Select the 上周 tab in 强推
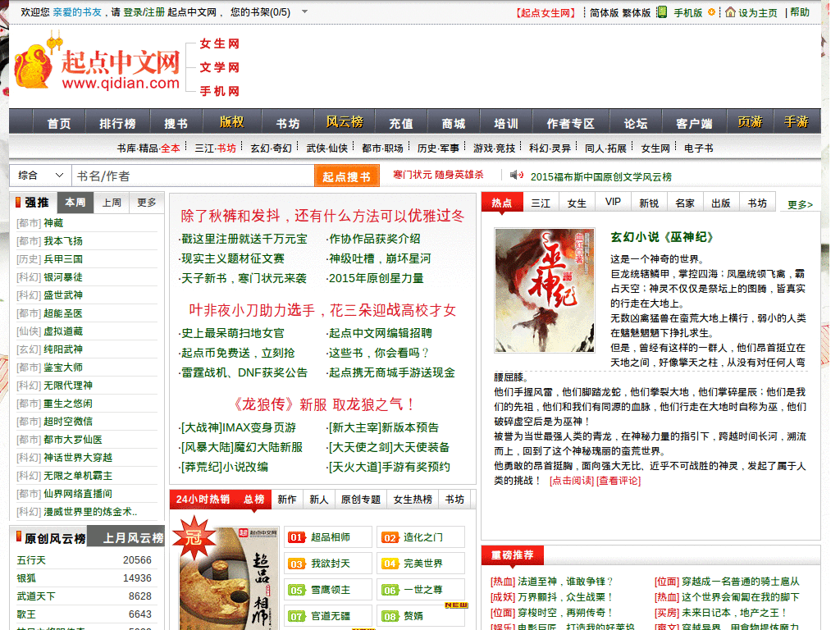 (112, 203)
